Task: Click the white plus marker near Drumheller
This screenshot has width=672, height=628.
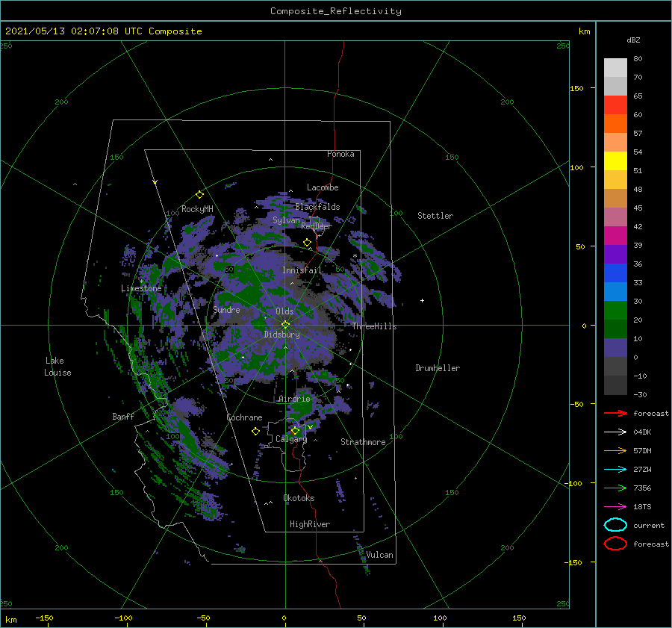Action: (422, 300)
